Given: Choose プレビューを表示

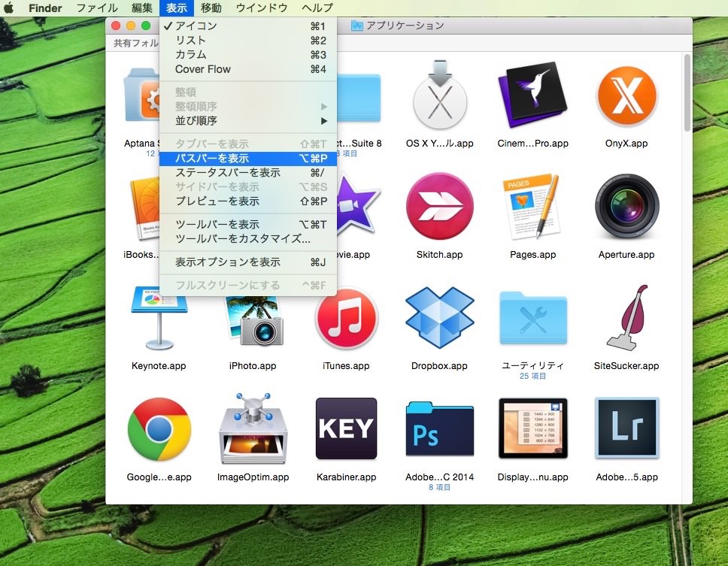Looking at the screenshot, I should 248,201.
